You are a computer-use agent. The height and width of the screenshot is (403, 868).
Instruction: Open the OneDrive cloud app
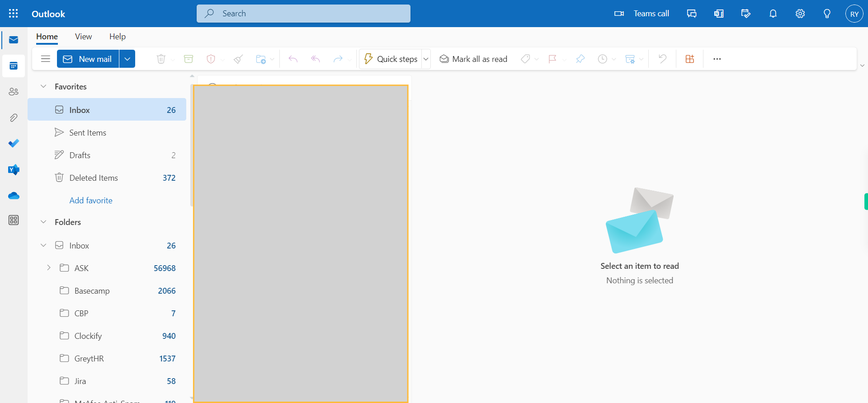point(14,196)
